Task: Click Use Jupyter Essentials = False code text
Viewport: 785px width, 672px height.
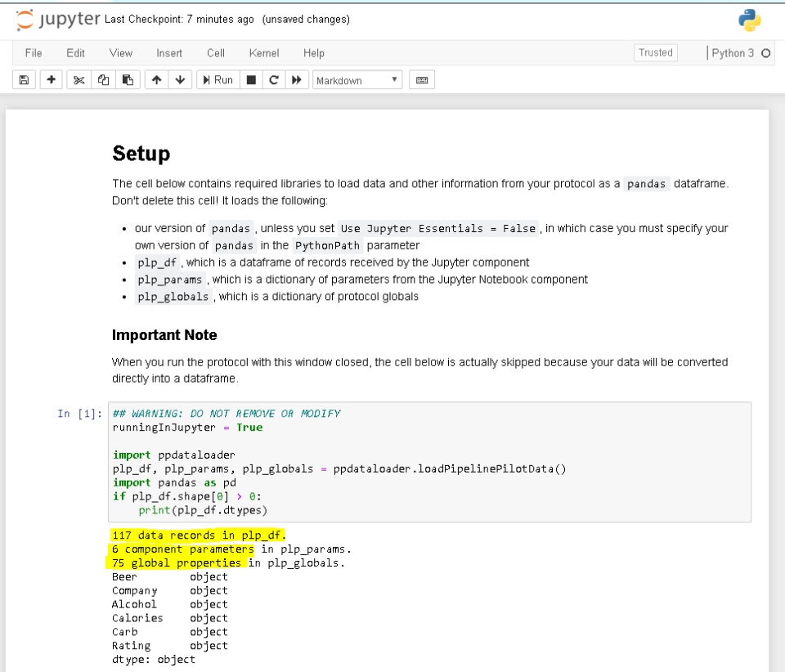Action: [x=438, y=228]
